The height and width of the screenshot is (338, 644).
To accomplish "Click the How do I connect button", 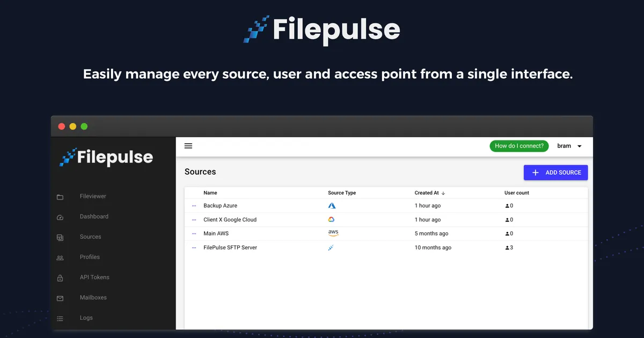I will pyautogui.click(x=518, y=145).
